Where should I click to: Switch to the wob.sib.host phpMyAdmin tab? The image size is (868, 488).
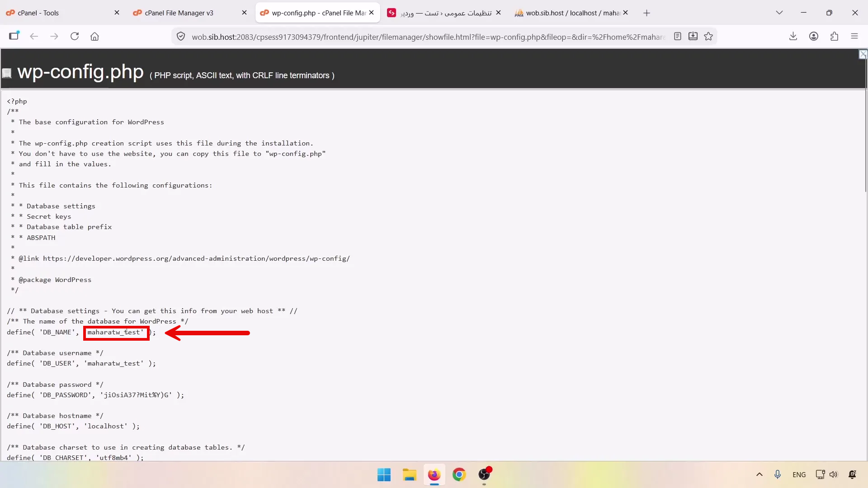tap(572, 13)
